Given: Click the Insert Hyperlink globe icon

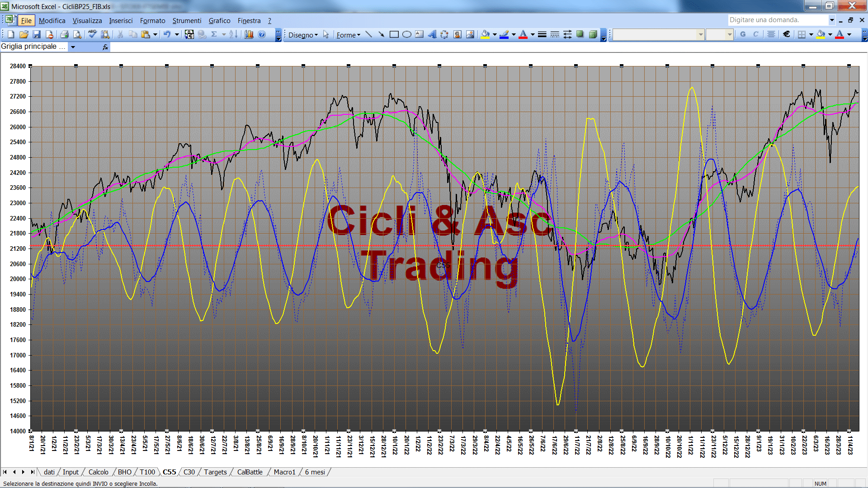Looking at the screenshot, I should click(x=202, y=34).
